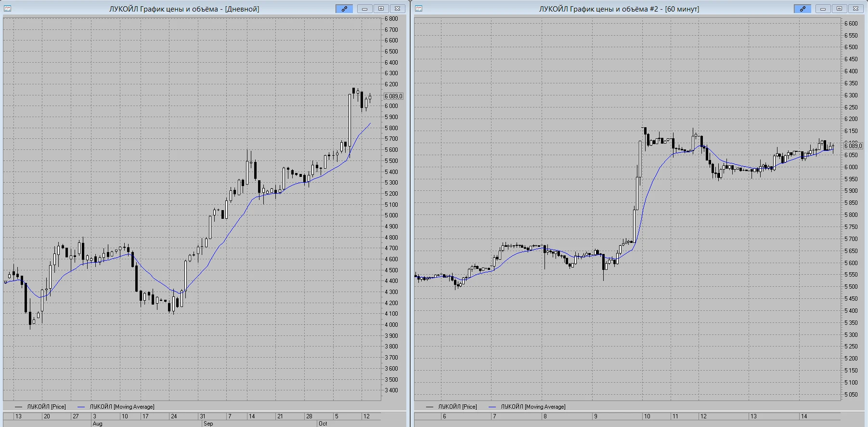Click the 5 050 price label on 60-minute scale
868x427 pixels.
point(851,395)
